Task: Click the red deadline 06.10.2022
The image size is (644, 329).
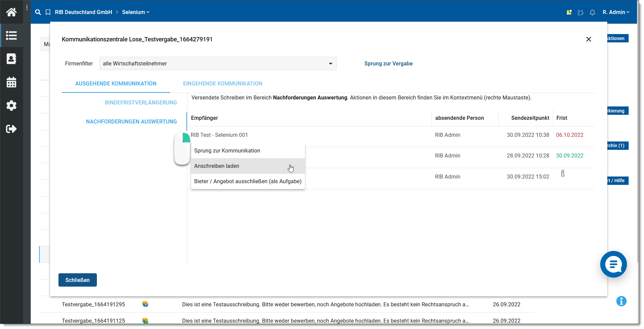Action: [x=570, y=135]
